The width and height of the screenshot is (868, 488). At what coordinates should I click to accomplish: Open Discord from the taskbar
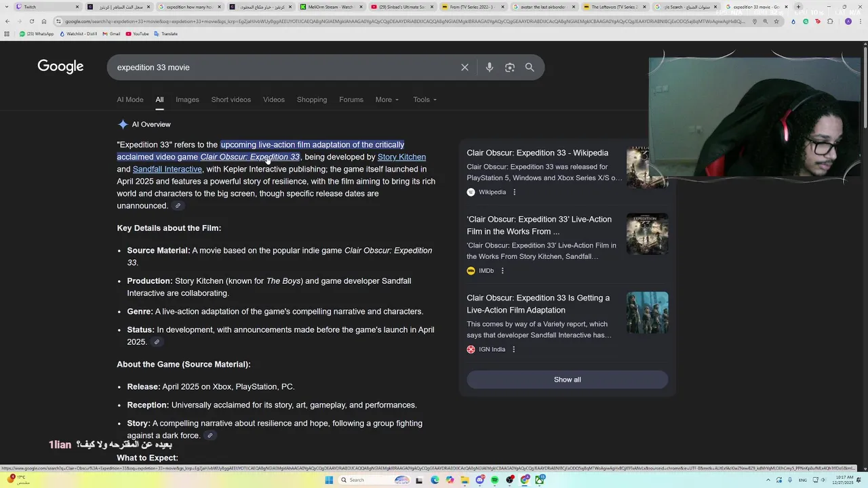point(480,480)
